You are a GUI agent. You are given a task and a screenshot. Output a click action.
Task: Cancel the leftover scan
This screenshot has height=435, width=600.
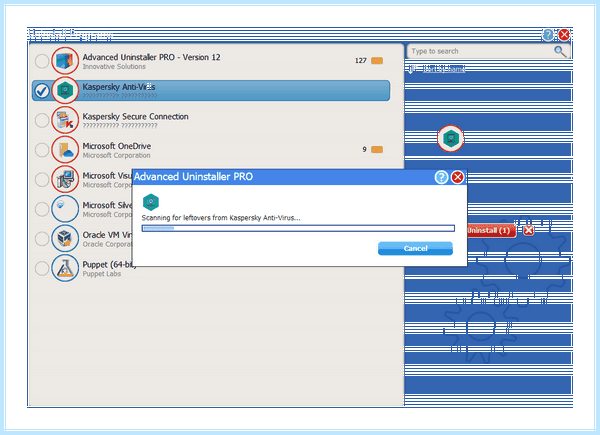[415, 248]
